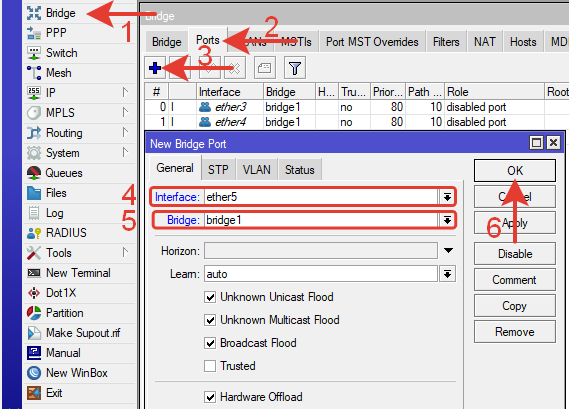Toggle Unknown Unicast Flood checkbox
This screenshot has height=409, width=569.
pos(210,297)
